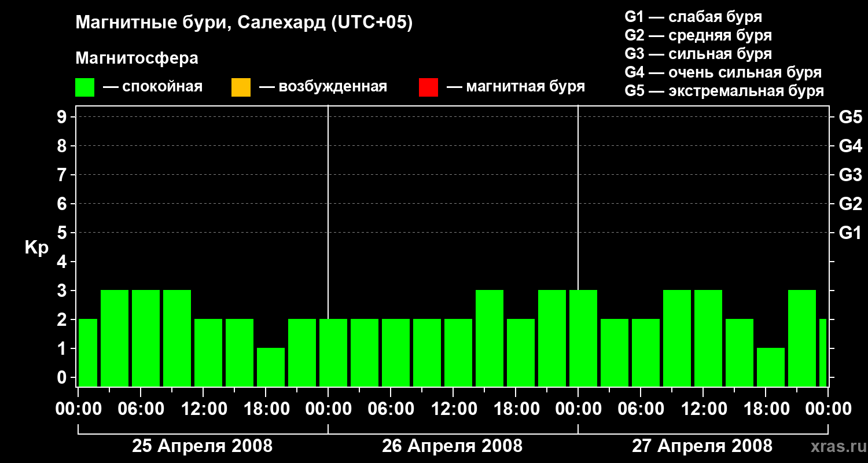Click the legend text '— возбужденная'
Image resolution: width=868 pixels, height=463 pixels.
[x=323, y=87]
